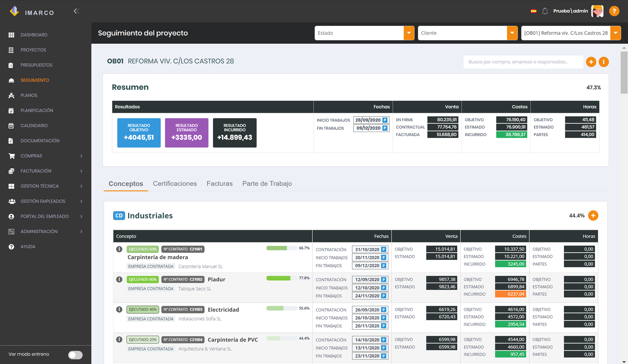Switch to the Certificaciones tab
628x364 pixels.
point(175,184)
